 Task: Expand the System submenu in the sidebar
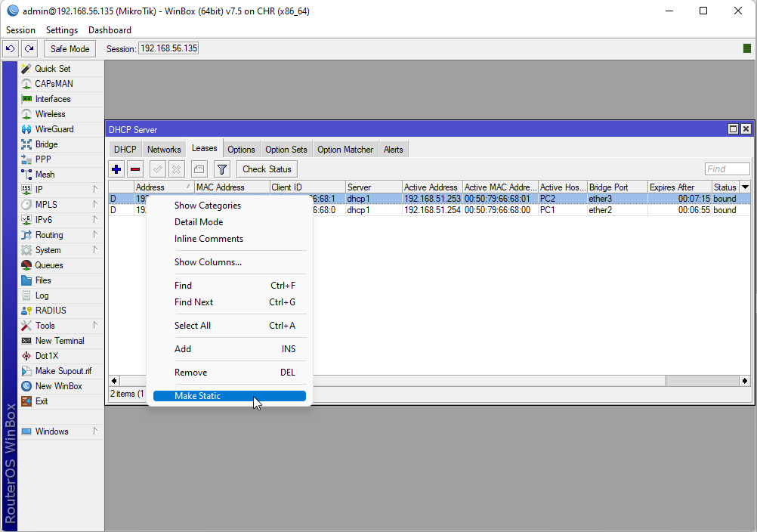pos(97,249)
